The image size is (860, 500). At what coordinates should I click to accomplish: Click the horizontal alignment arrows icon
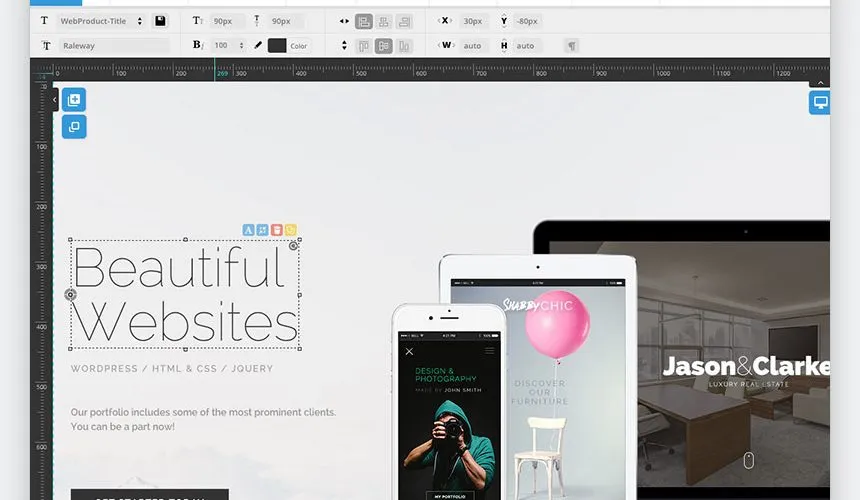click(x=344, y=21)
